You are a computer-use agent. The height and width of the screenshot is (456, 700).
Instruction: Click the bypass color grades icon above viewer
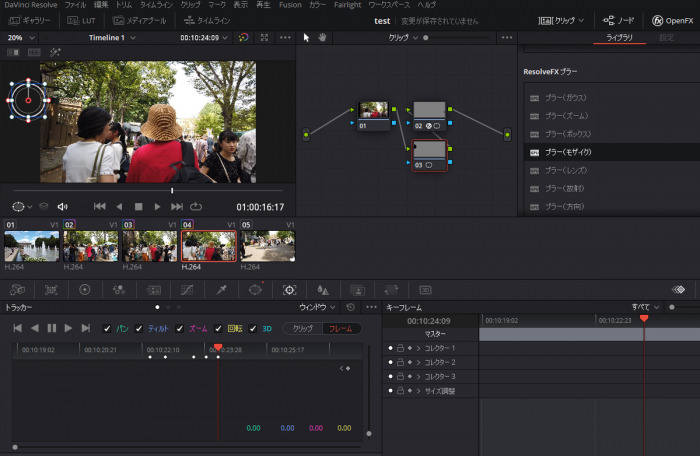tap(243, 38)
